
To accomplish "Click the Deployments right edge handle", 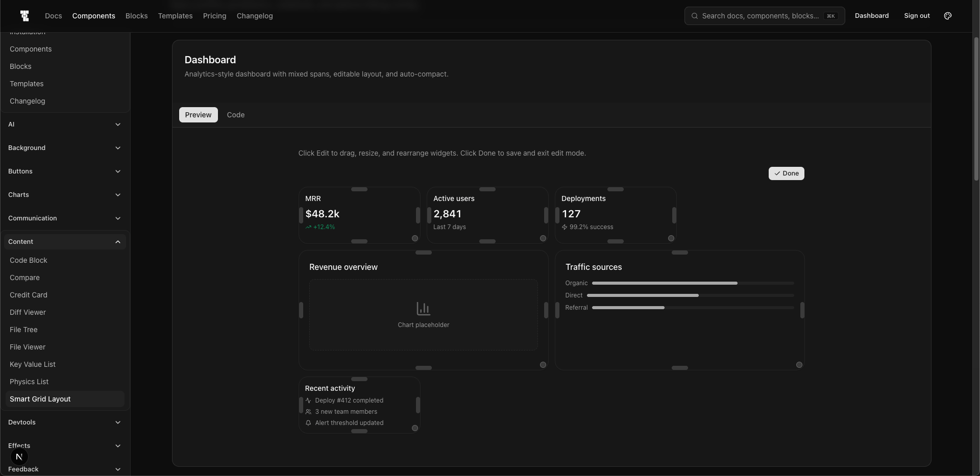I will point(674,215).
